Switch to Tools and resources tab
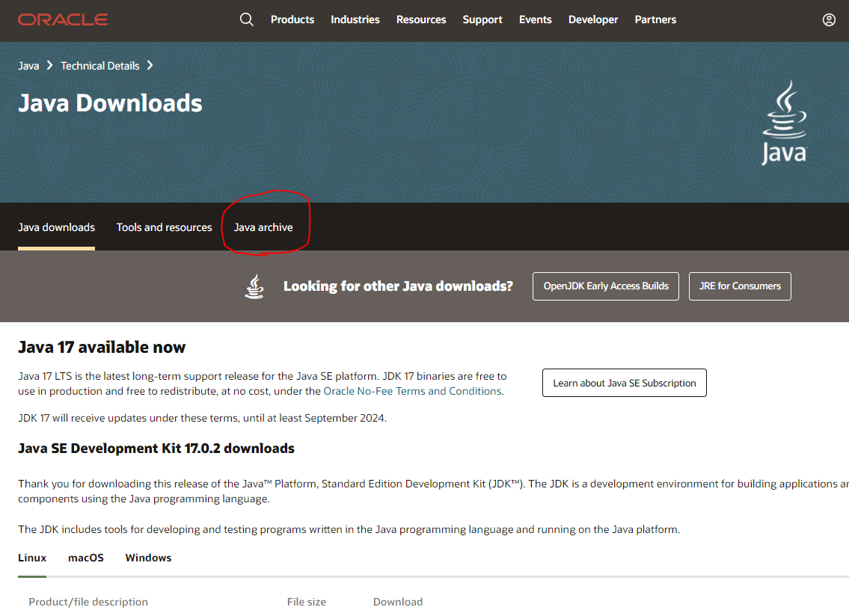The width and height of the screenshot is (849, 616). [x=164, y=227]
